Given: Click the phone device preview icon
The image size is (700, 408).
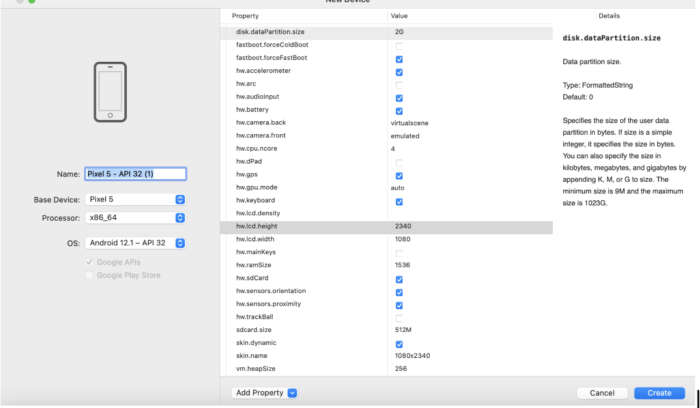Looking at the screenshot, I should 110,93.
